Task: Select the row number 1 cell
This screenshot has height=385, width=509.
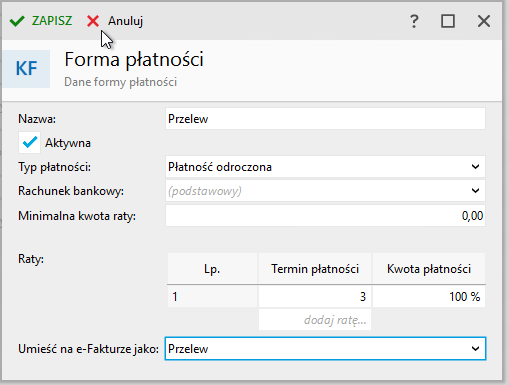Action: 212,296
